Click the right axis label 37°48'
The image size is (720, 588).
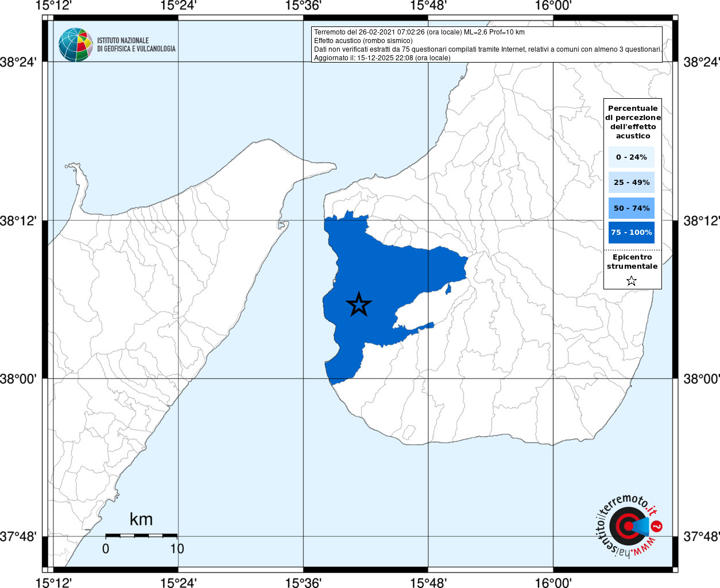point(701,537)
